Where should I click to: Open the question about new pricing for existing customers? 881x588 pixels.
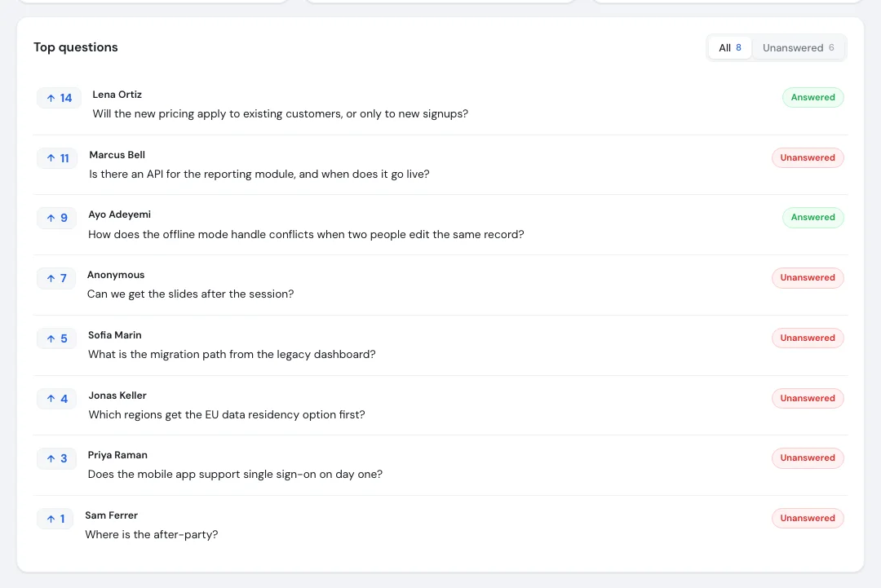[x=280, y=113]
